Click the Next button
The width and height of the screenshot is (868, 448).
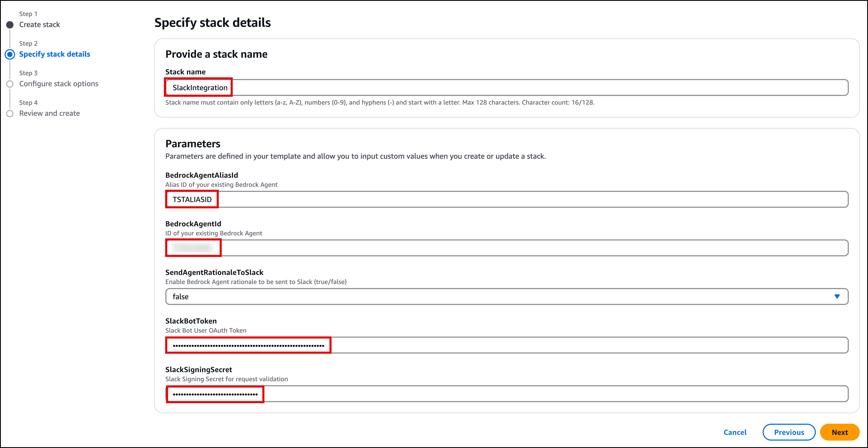click(x=840, y=432)
